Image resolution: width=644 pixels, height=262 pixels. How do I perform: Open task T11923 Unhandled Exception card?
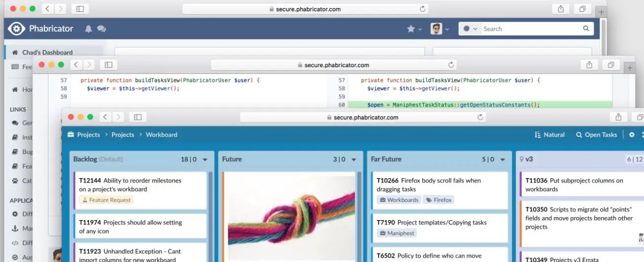[x=140, y=253]
